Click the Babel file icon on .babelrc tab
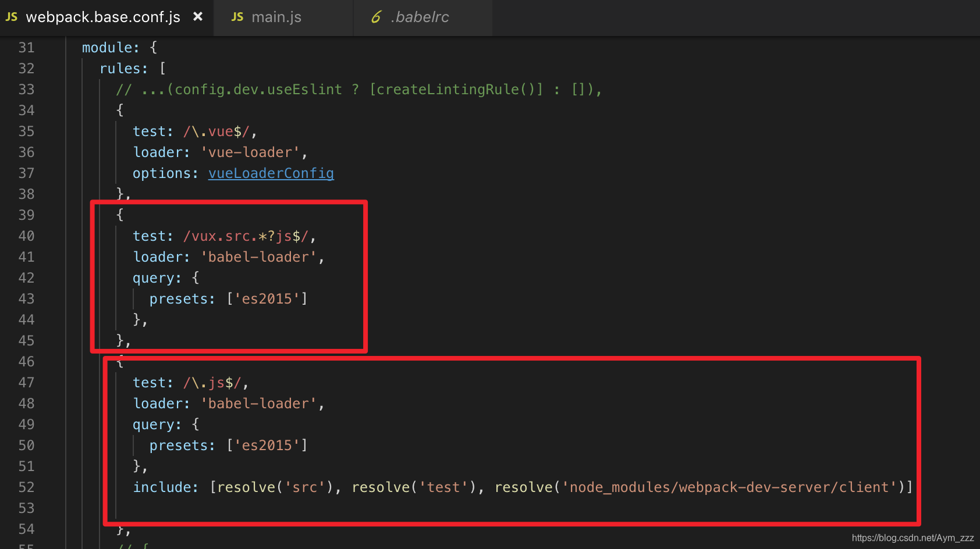This screenshot has width=980, height=549. 377,17
